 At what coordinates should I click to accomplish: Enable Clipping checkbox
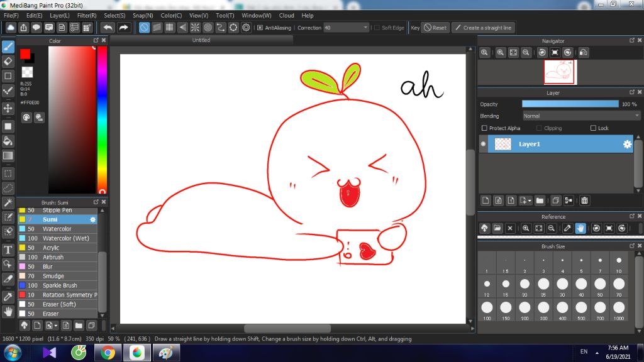(539, 128)
